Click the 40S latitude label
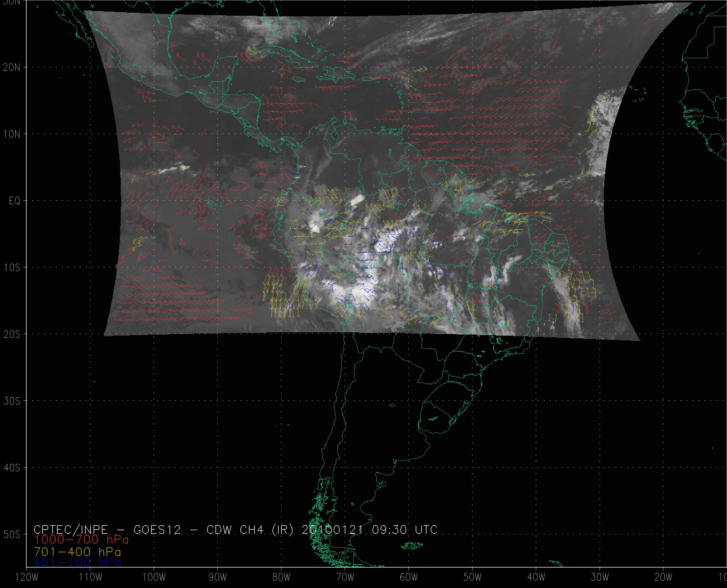Screen dimensions: 727x588 [12, 468]
